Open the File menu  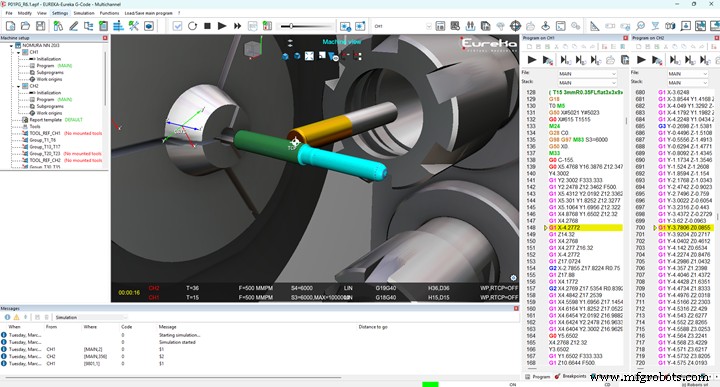[x=9, y=13]
